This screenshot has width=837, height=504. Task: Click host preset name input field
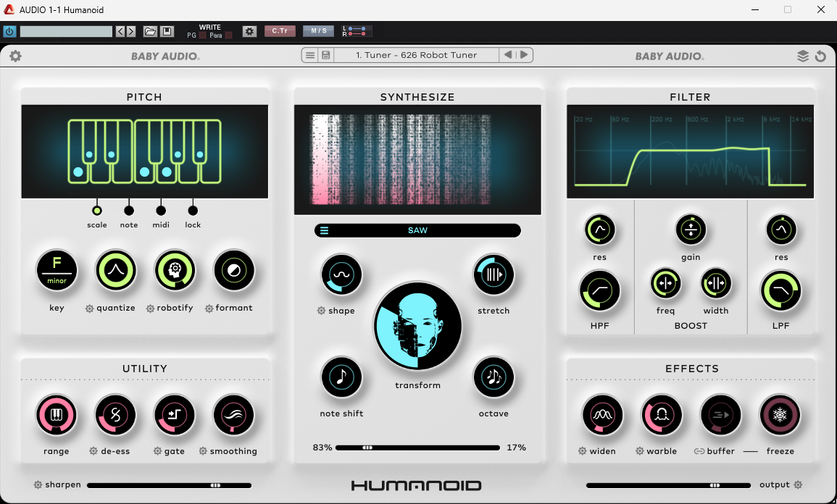tap(66, 31)
